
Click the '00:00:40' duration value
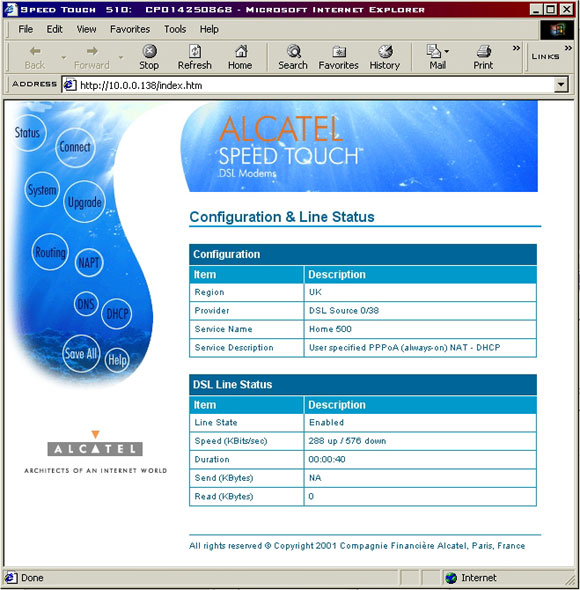tap(327, 459)
